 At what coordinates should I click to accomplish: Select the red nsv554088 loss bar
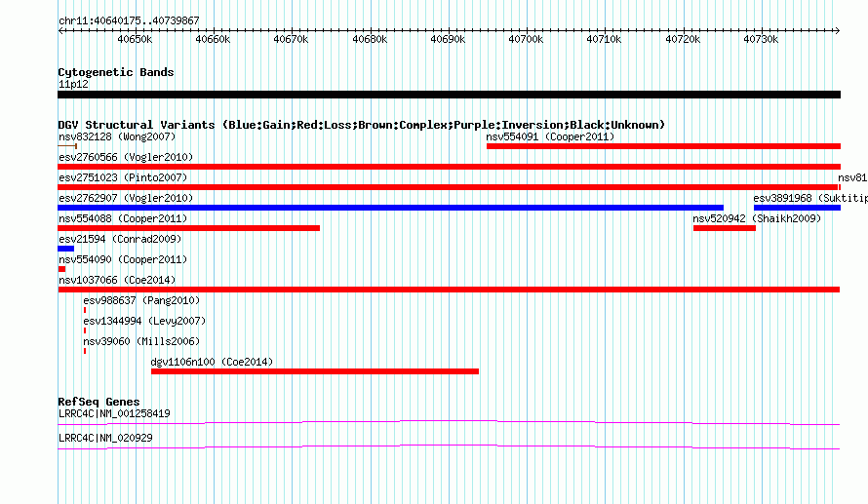(189, 228)
